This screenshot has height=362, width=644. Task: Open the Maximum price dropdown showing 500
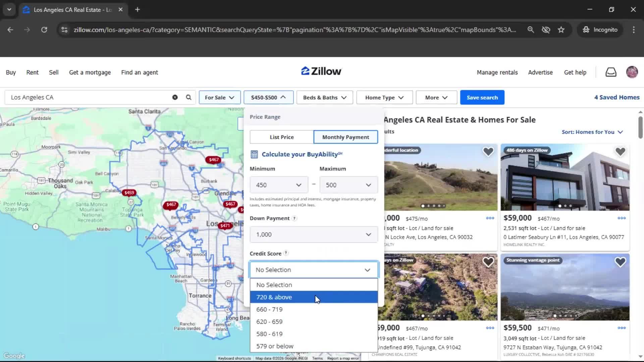pyautogui.click(x=348, y=185)
